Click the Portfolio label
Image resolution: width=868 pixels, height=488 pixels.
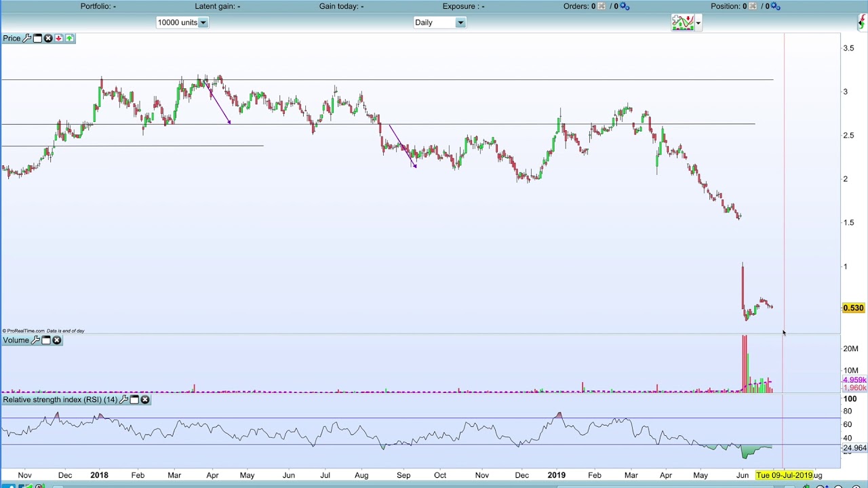point(98,6)
